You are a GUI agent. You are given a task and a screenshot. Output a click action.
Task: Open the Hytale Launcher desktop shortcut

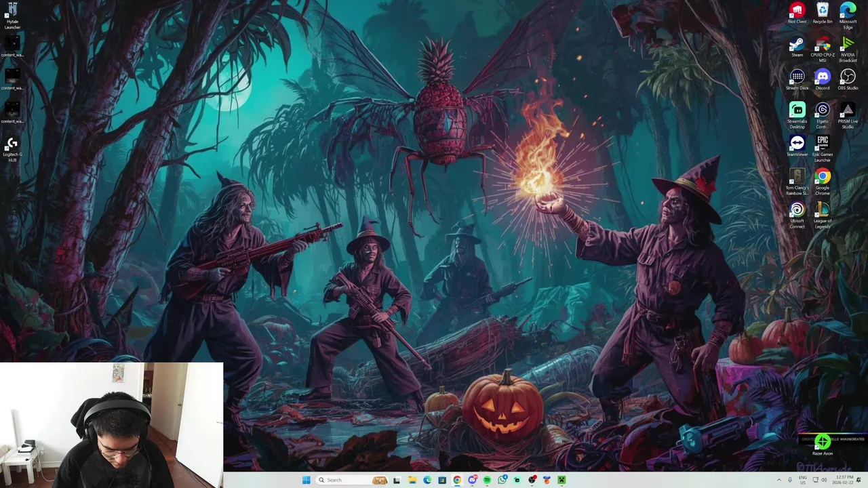(12, 15)
